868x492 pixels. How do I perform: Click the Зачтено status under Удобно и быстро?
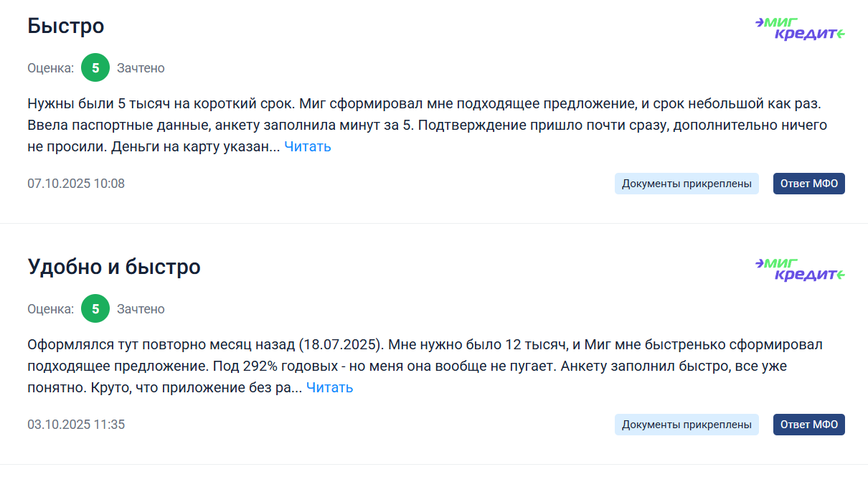(x=141, y=309)
